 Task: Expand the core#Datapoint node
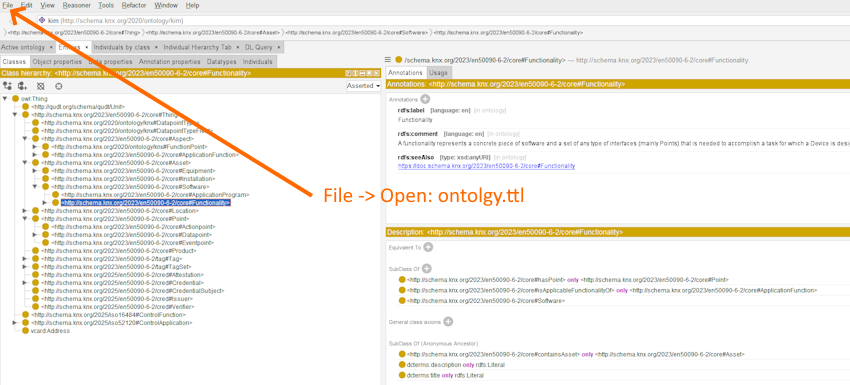[x=35, y=235]
